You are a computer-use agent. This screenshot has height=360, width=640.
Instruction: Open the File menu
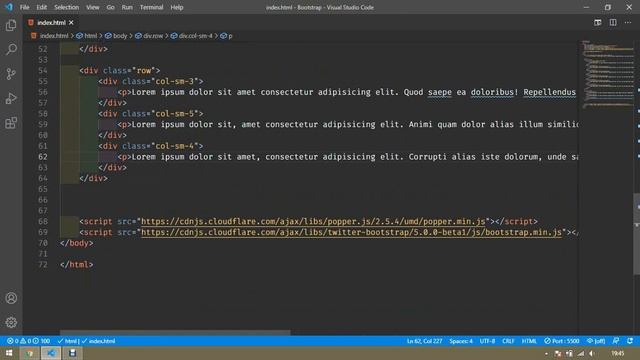pos(24,7)
